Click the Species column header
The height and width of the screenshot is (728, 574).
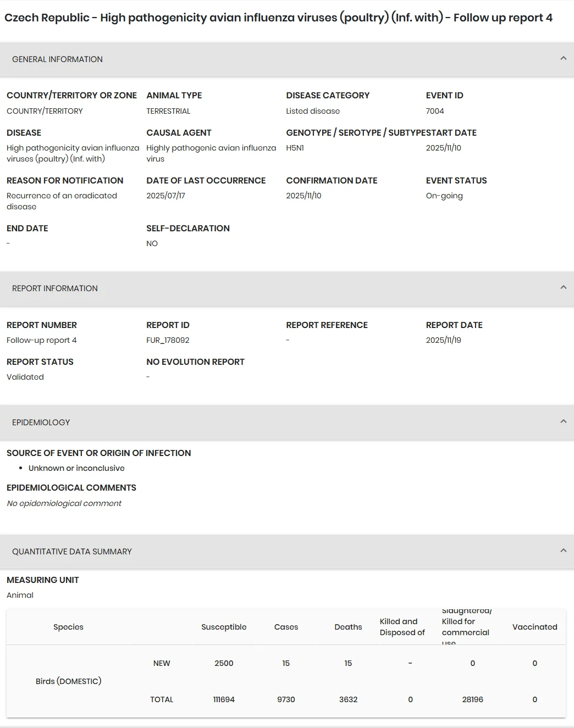coord(68,627)
